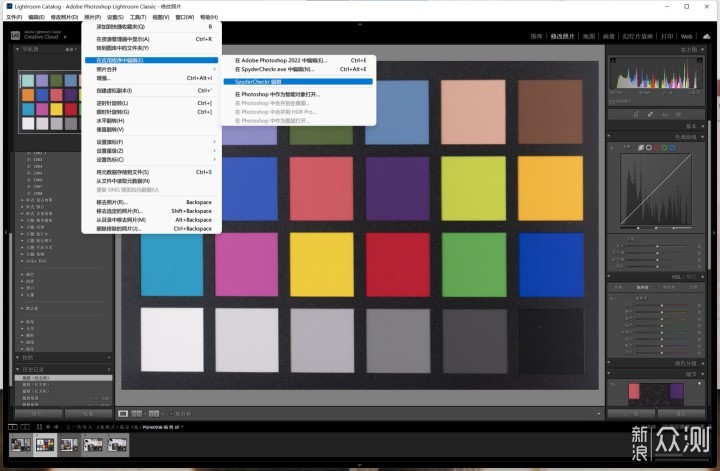Switch to the Print module
This screenshot has height=471, width=720.
tap(667, 36)
